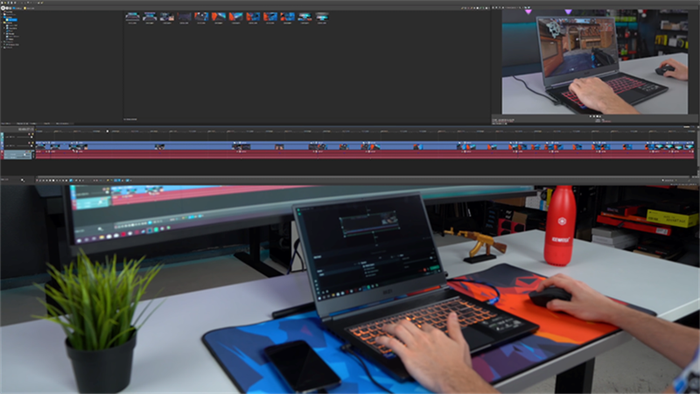This screenshot has height=394, width=700.
Task: Click the timecode display above the track headers
Action: pyautogui.click(x=25, y=129)
